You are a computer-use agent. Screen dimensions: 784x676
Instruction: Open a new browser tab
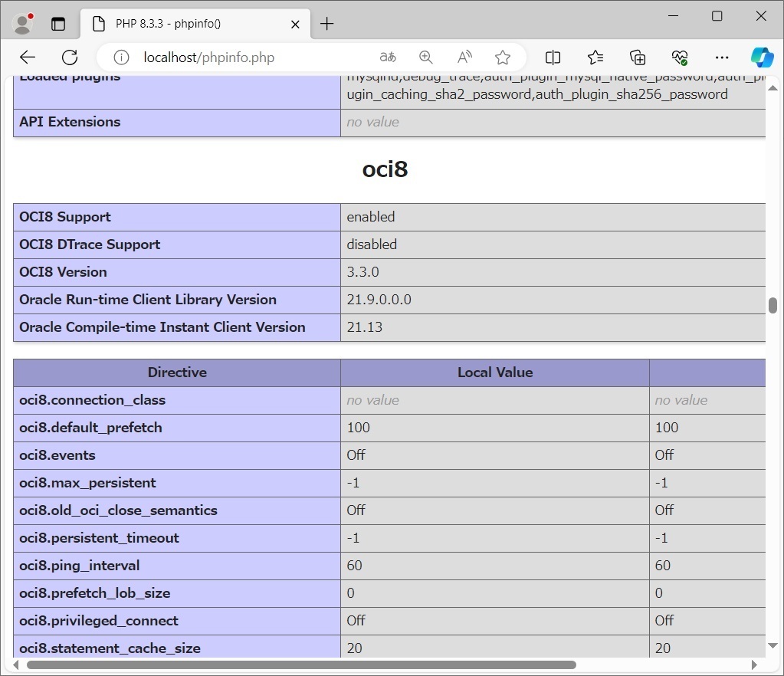pos(327,24)
